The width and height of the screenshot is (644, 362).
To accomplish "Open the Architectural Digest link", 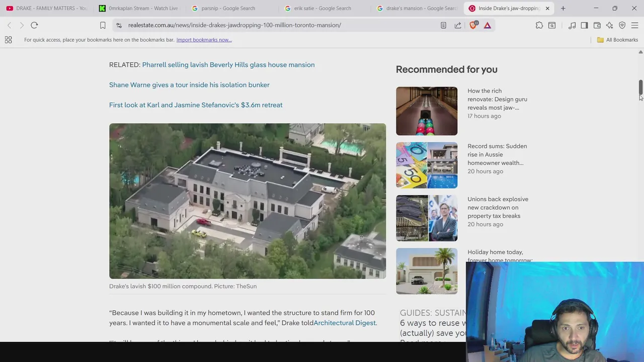I will coord(345,323).
